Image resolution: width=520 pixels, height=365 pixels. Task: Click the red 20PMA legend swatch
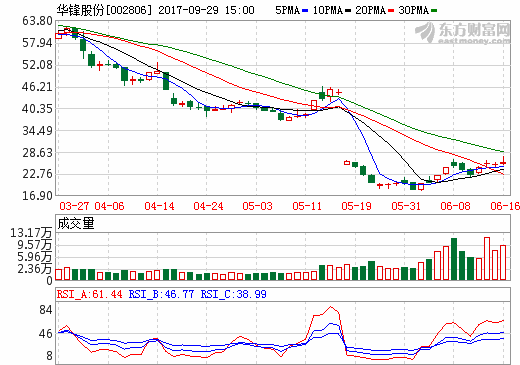click(391, 11)
